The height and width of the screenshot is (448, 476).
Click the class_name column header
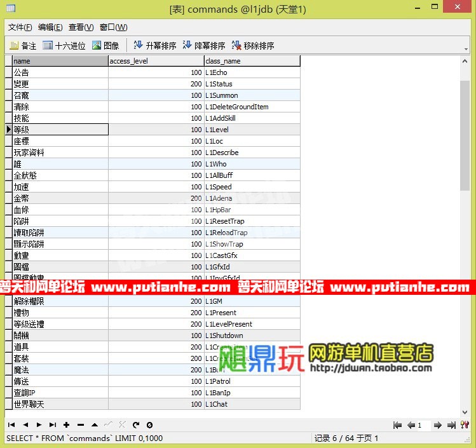point(252,61)
